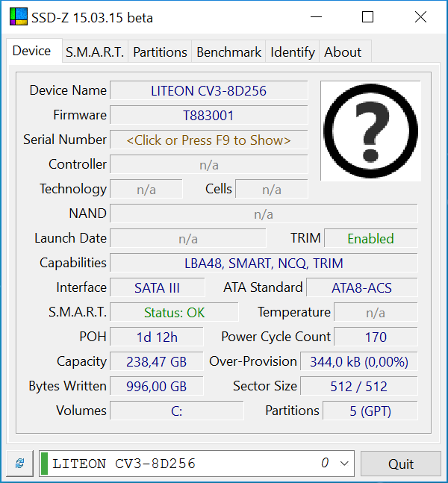Screen dimensions: 448x483
Task: Click the Cells n/a field
Action: [272, 189]
